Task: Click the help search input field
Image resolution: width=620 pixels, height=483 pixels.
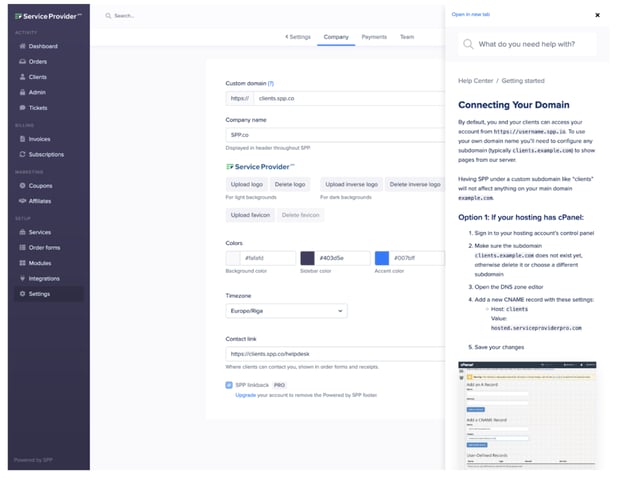Action: click(x=527, y=44)
